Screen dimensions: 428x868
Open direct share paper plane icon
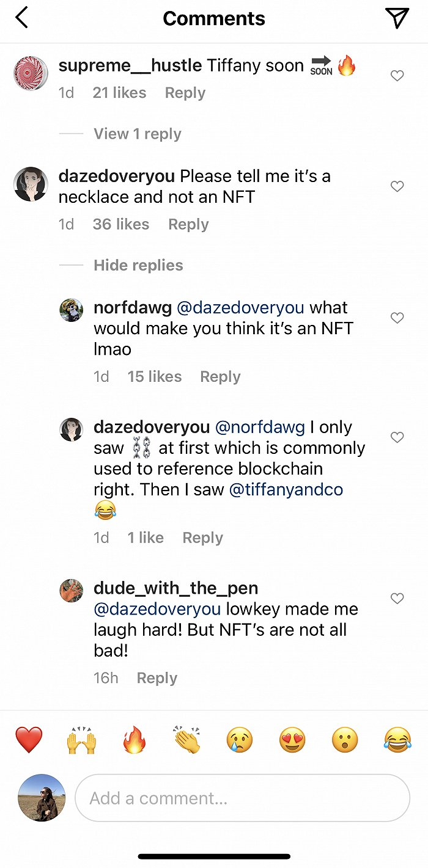(397, 18)
